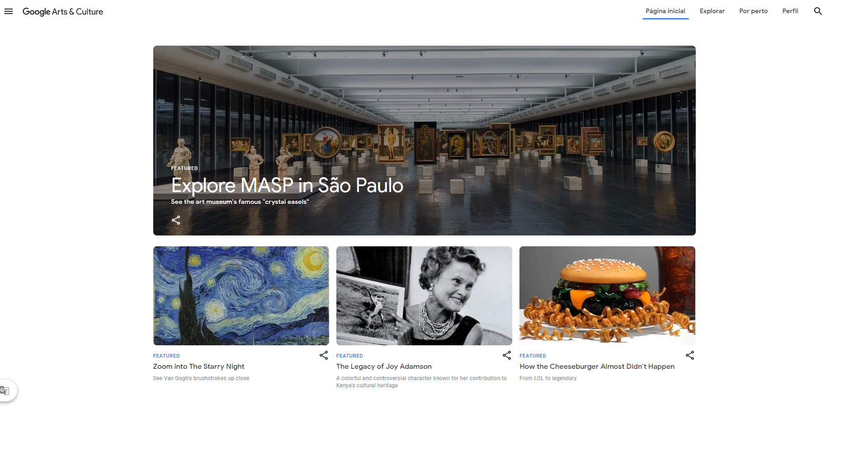Switch to the Explorar tab
Screen dimensions: 868x461
tap(712, 11)
